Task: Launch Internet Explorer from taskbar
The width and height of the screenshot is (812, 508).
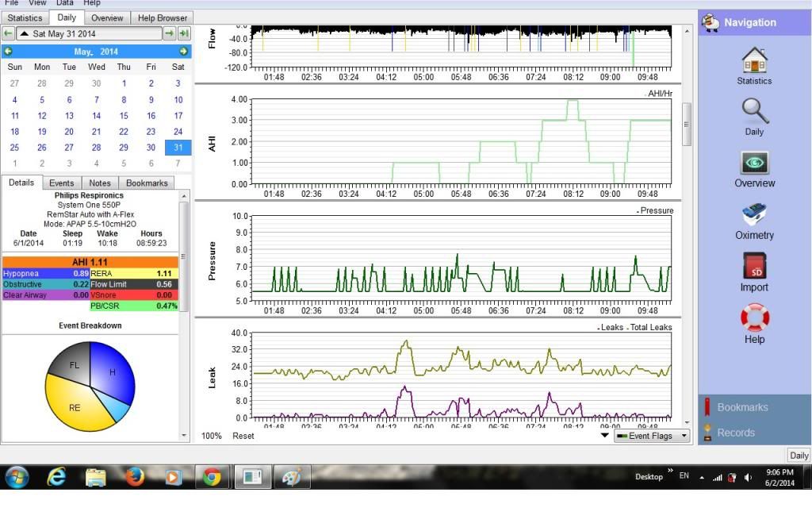Action: (x=56, y=477)
